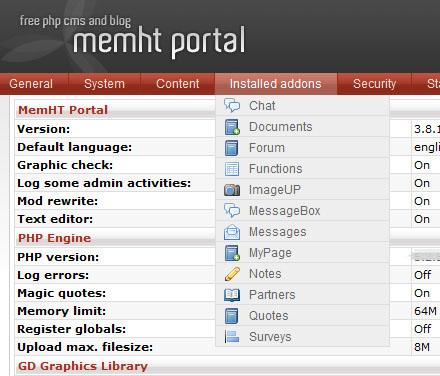This screenshot has height=376, width=440.
Task: Click the Version: label
Action: click(x=44, y=129)
